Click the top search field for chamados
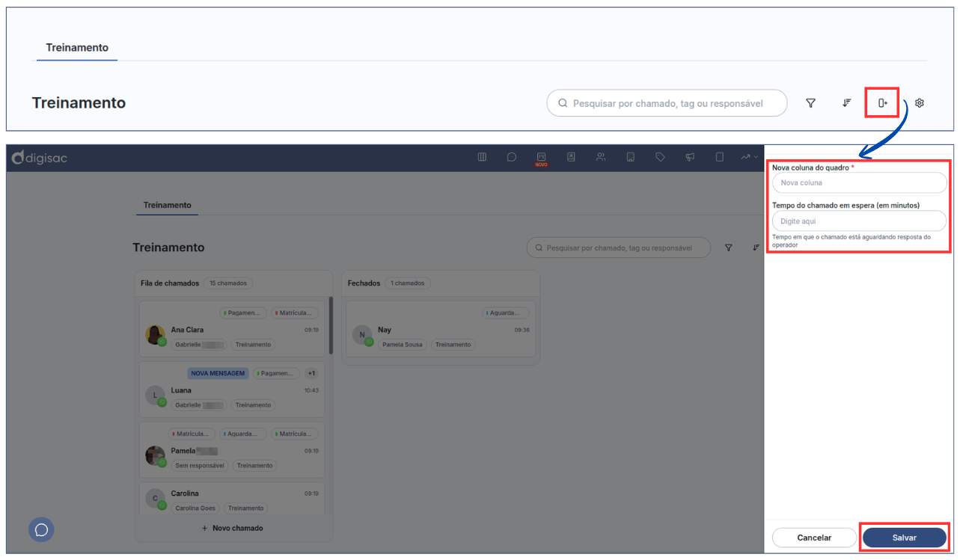This screenshot has width=960, height=560. (x=667, y=103)
